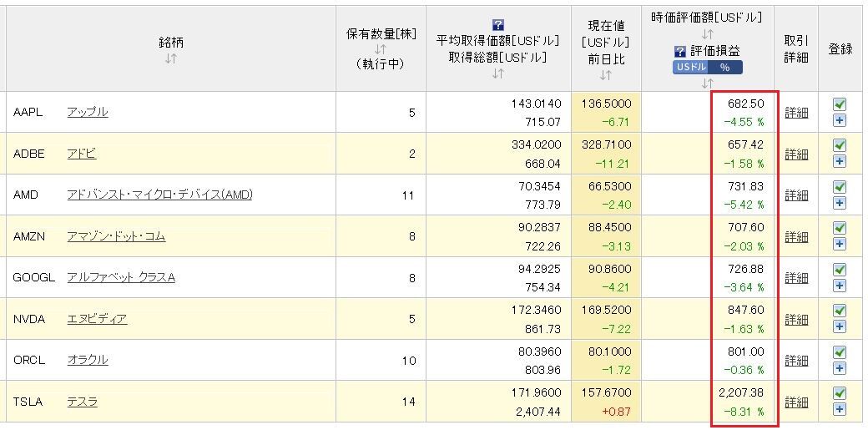Click the blue plus icon for AMD

point(840,203)
